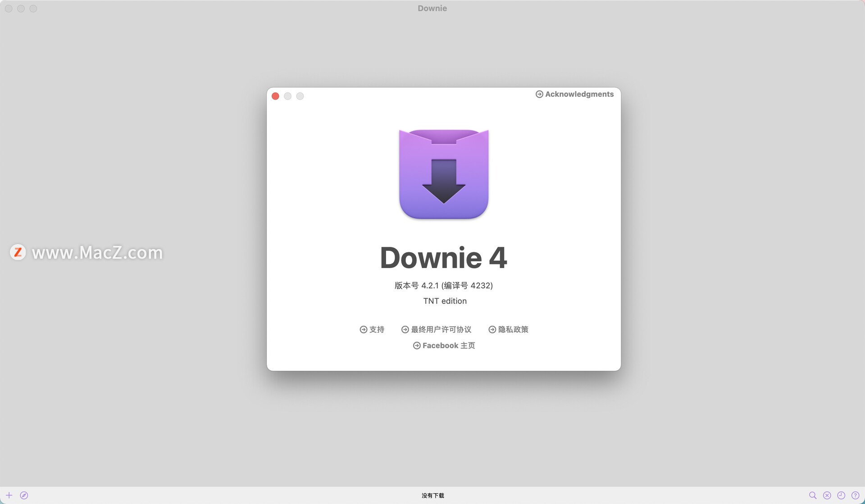Click the plus icon to add a download

coord(9,495)
